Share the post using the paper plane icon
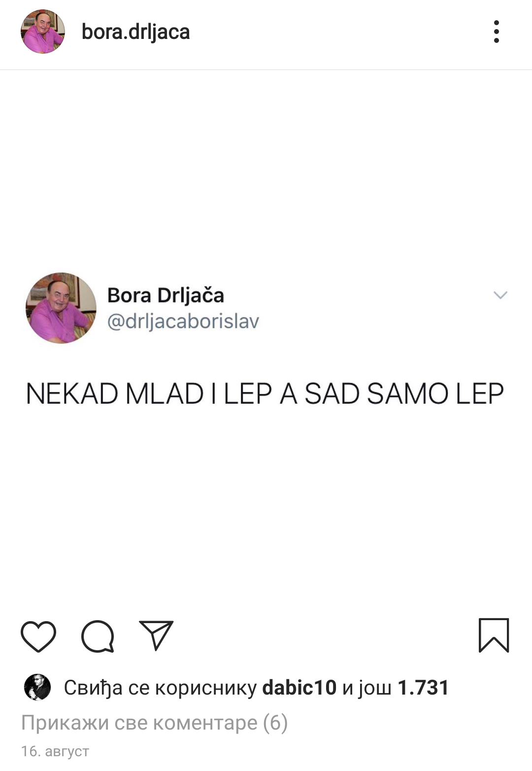532x771 pixels. [157, 635]
